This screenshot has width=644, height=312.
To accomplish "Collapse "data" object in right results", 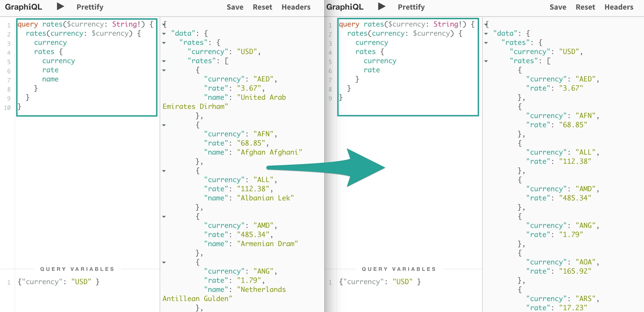I will tap(486, 34).
